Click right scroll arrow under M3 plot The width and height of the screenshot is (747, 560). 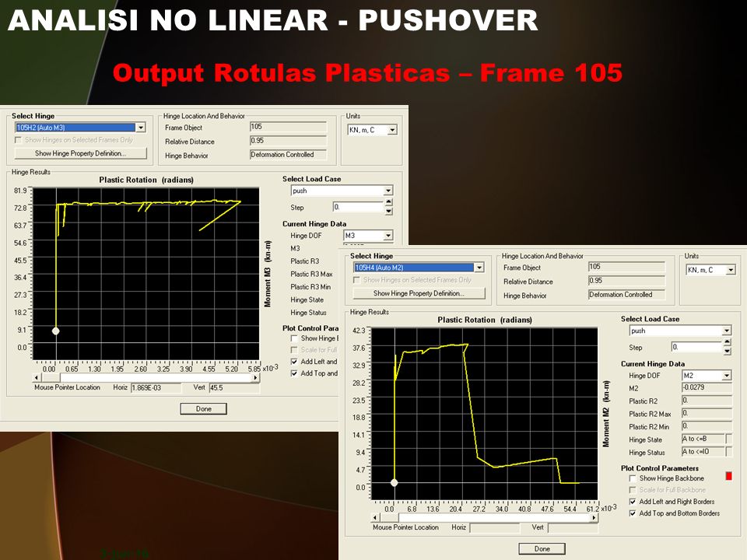tap(256, 378)
